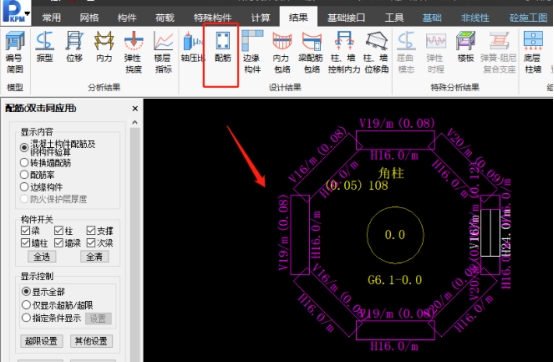Open the 楼层指标 chart tool

[163, 52]
